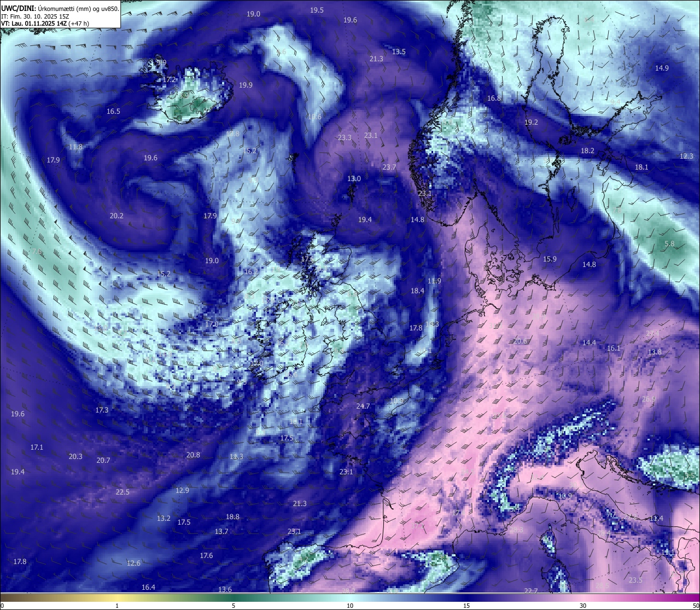The height and width of the screenshot is (610, 700).
Task: Click the colorbar tick label 15
Action: point(466,606)
